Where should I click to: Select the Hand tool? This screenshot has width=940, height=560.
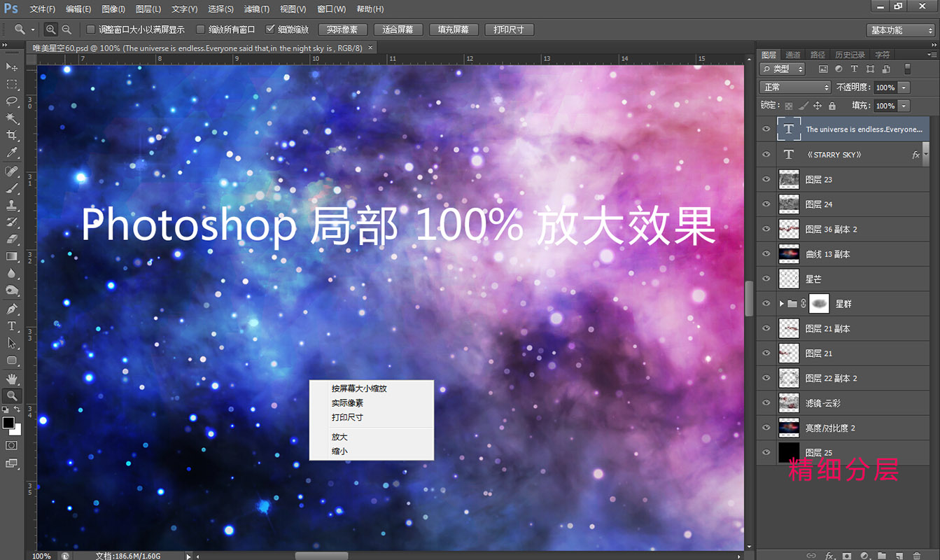[x=12, y=379]
